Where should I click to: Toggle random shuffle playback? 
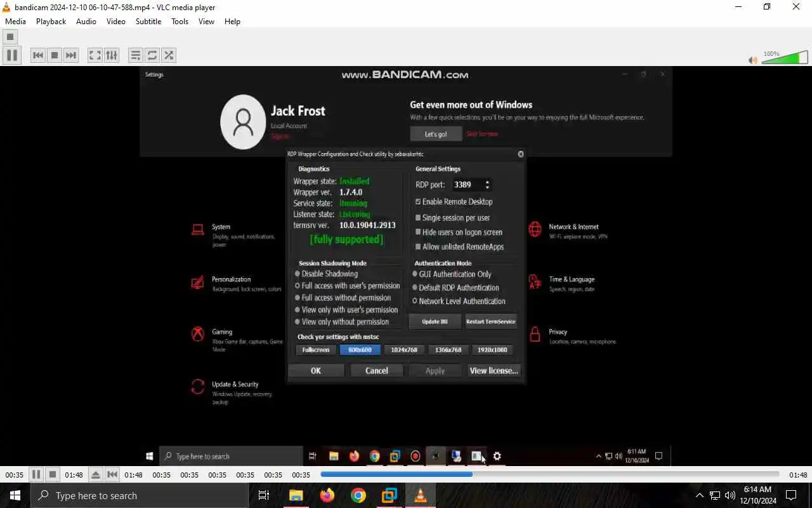pos(168,55)
